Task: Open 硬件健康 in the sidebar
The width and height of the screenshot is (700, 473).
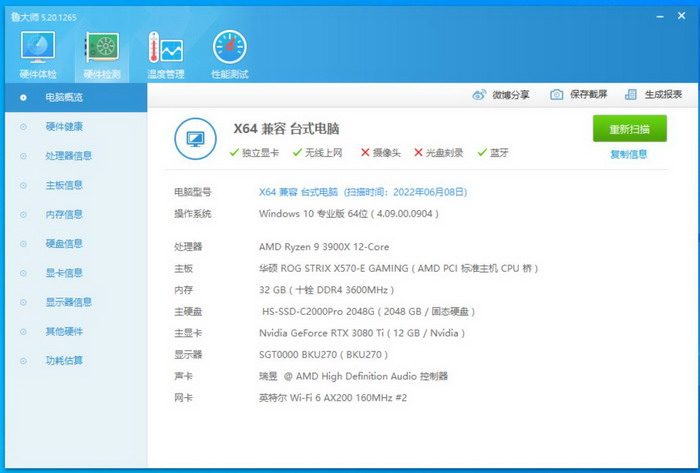Action: (64, 127)
